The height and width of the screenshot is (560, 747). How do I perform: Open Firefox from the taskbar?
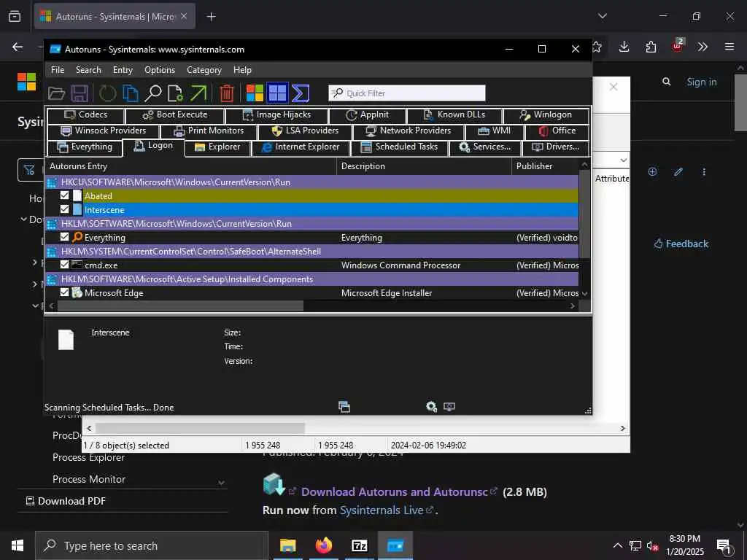tap(323, 545)
